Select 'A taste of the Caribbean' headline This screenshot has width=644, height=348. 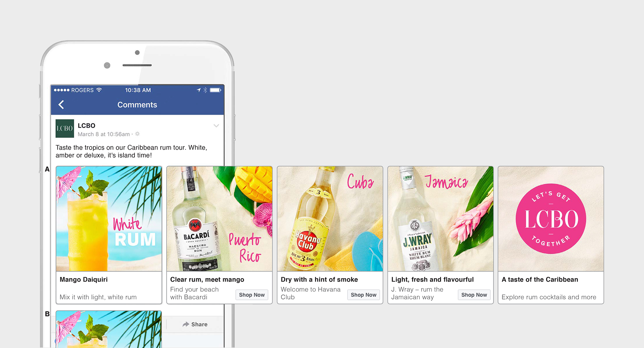point(540,280)
